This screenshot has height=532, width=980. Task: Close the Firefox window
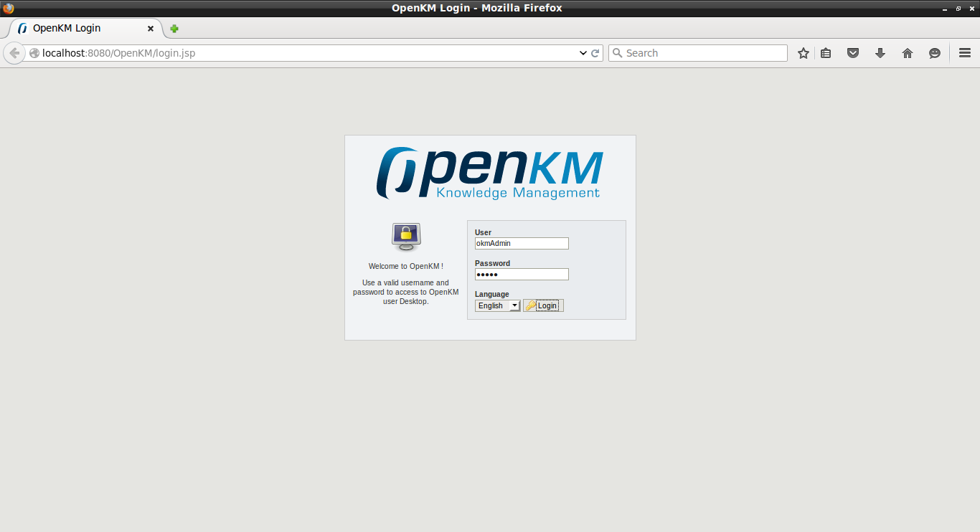click(x=971, y=9)
